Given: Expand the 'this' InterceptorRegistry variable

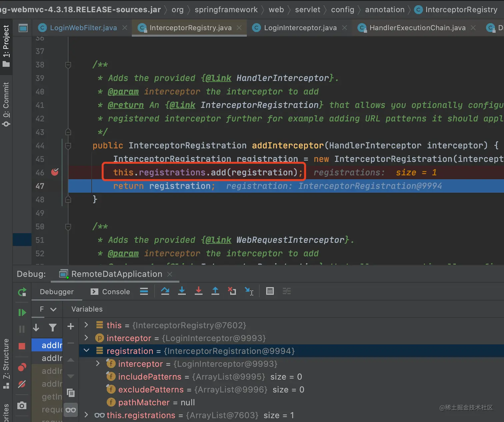Looking at the screenshot, I should (x=86, y=325).
